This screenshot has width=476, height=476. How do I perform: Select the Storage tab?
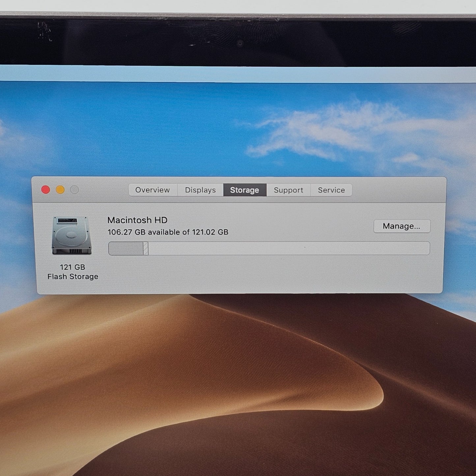point(245,190)
